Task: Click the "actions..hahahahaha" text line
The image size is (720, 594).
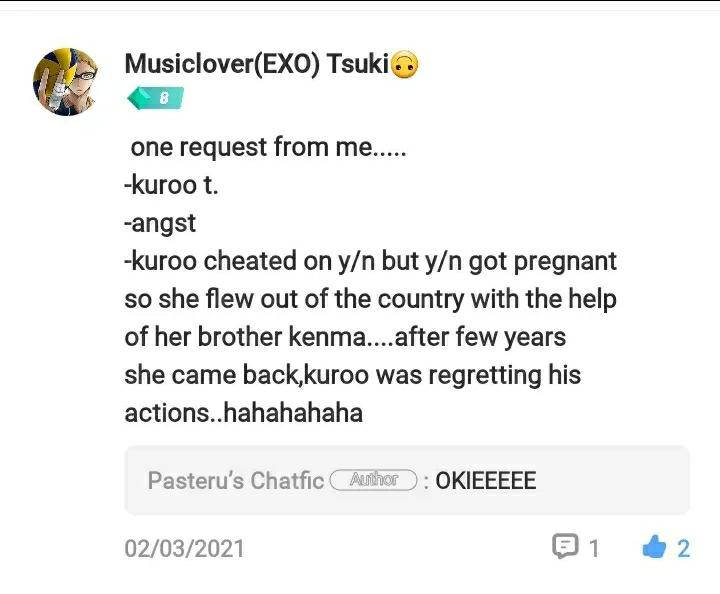Action: (x=243, y=412)
